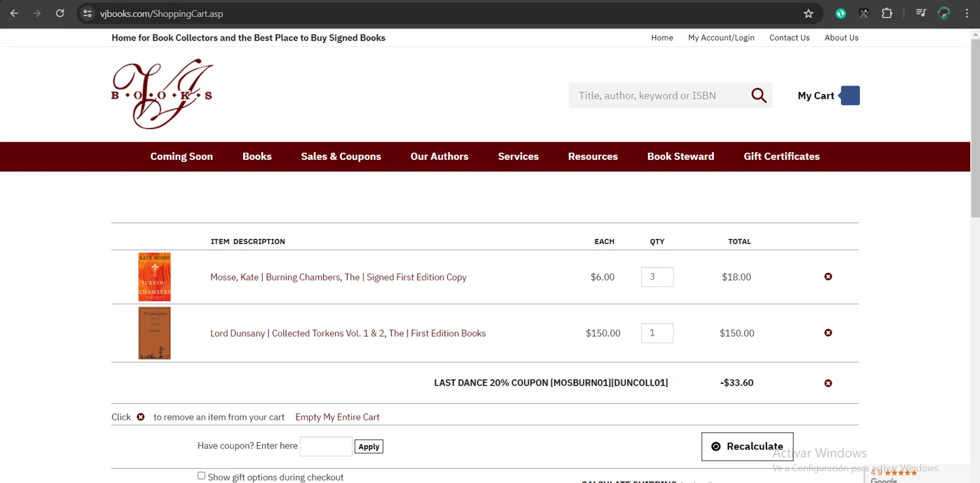
Task: Remove Burning Chambers item from cart
Action: [828, 277]
